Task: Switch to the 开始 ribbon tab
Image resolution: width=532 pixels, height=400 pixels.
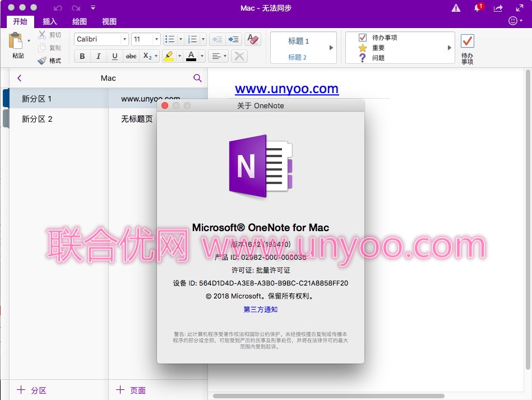Action: tap(20, 21)
